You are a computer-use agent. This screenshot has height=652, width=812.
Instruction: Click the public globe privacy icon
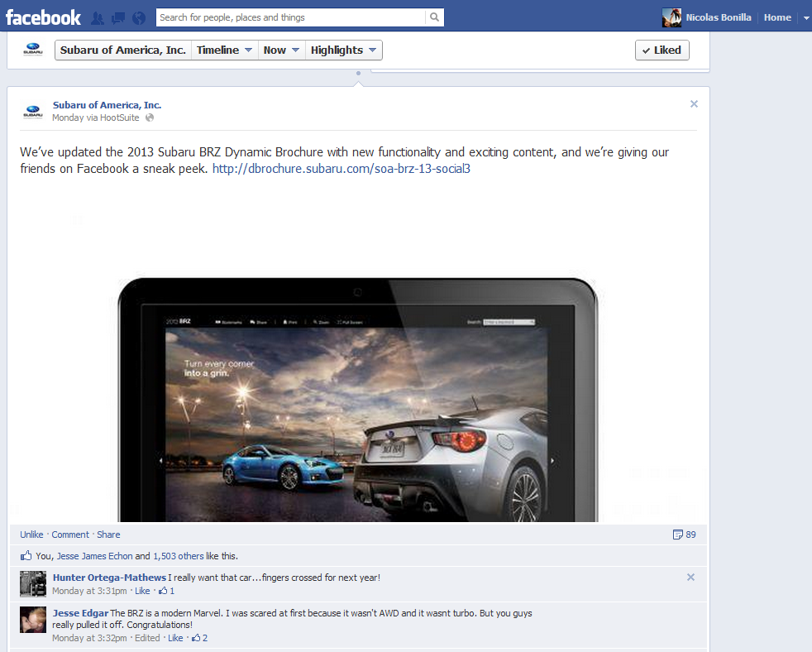point(150,117)
